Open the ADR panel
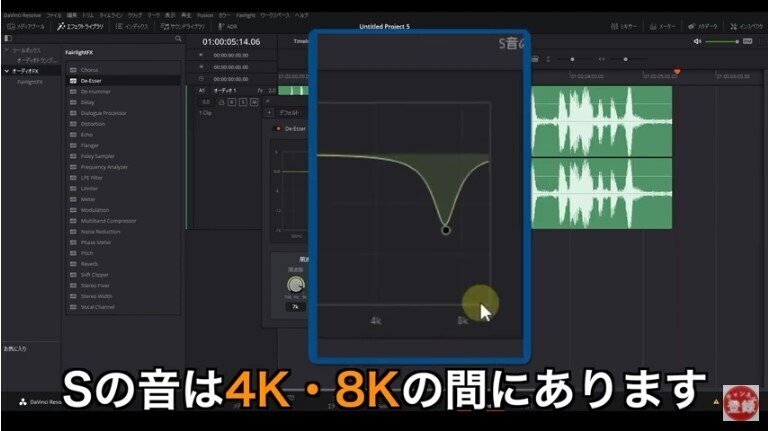 pos(227,26)
